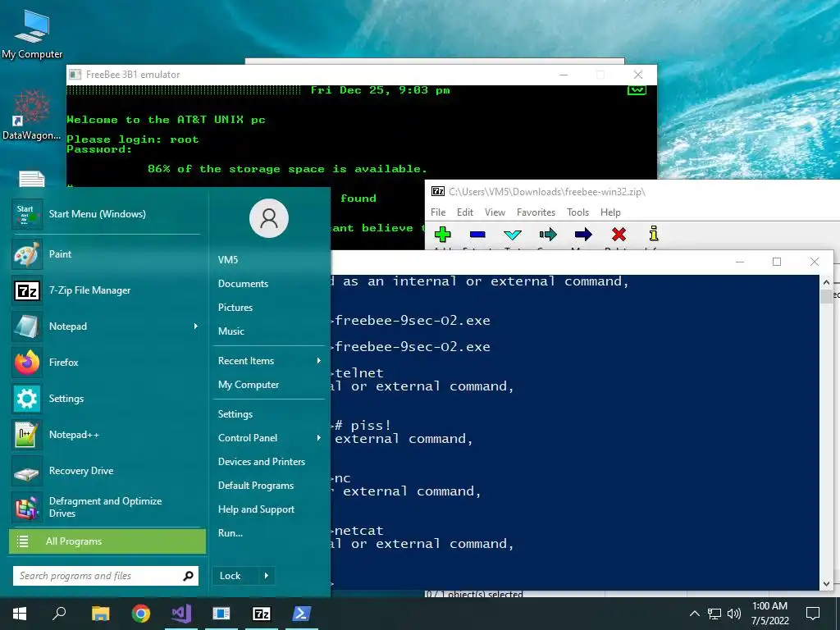Launch 7-Zip File Manager from start menu
840x630 pixels.
coord(106,290)
